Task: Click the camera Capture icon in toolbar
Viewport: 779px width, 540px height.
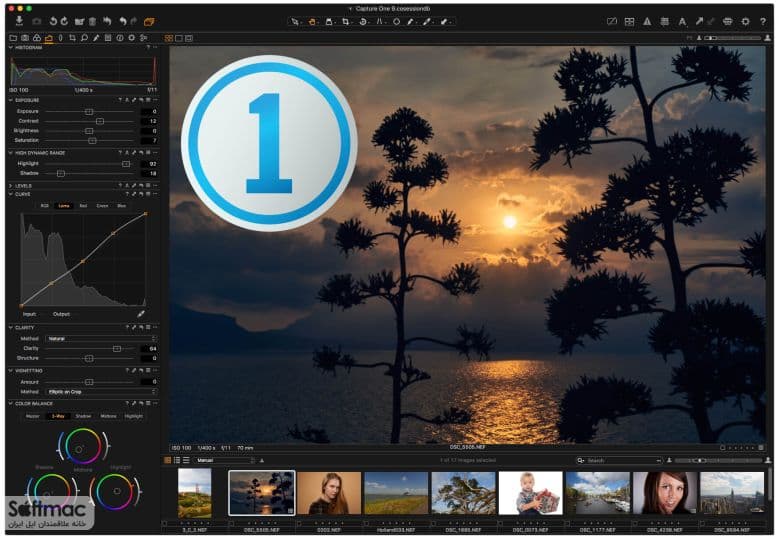Action: pyautogui.click(x=37, y=21)
